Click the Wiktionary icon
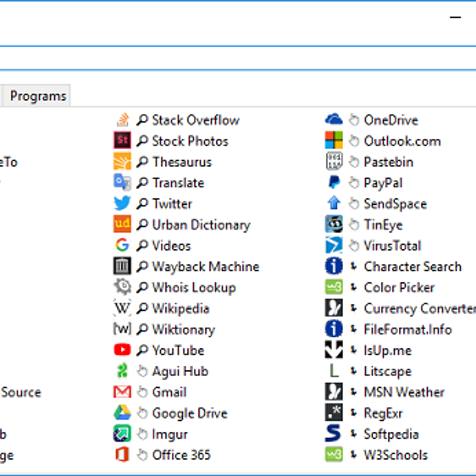The image size is (476, 476). (122, 329)
